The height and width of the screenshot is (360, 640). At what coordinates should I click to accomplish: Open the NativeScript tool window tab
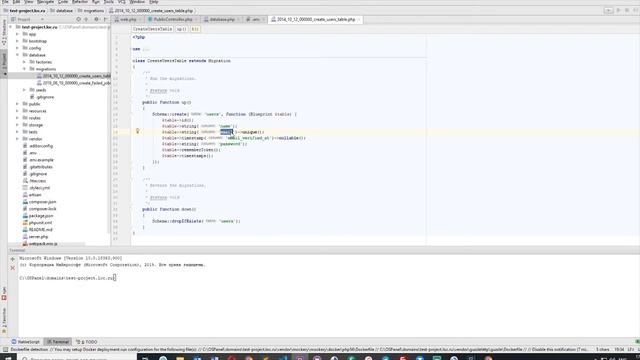(x=26, y=342)
